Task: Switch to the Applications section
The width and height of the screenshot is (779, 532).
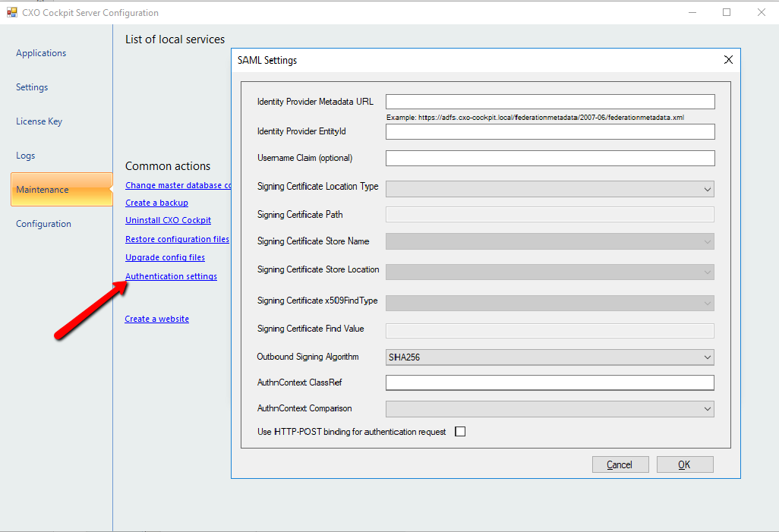Action: click(41, 52)
